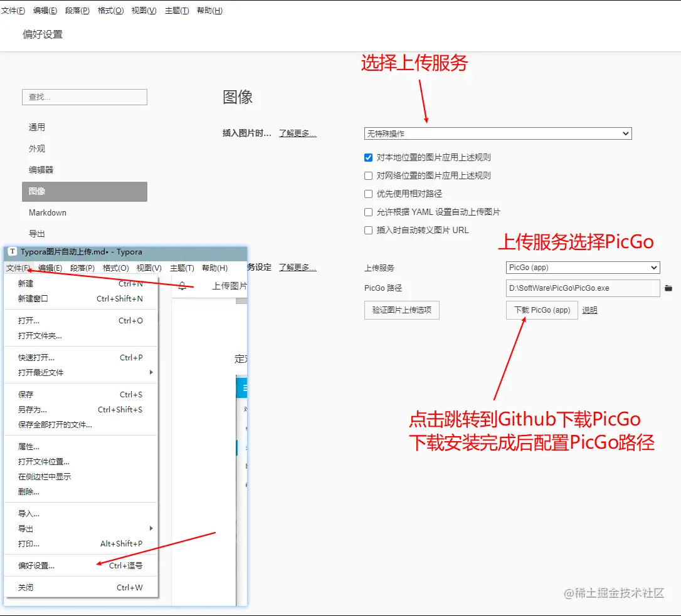This screenshot has height=616, width=681.
Task: Check the prefer relative path option
Action: (x=368, y=194)
